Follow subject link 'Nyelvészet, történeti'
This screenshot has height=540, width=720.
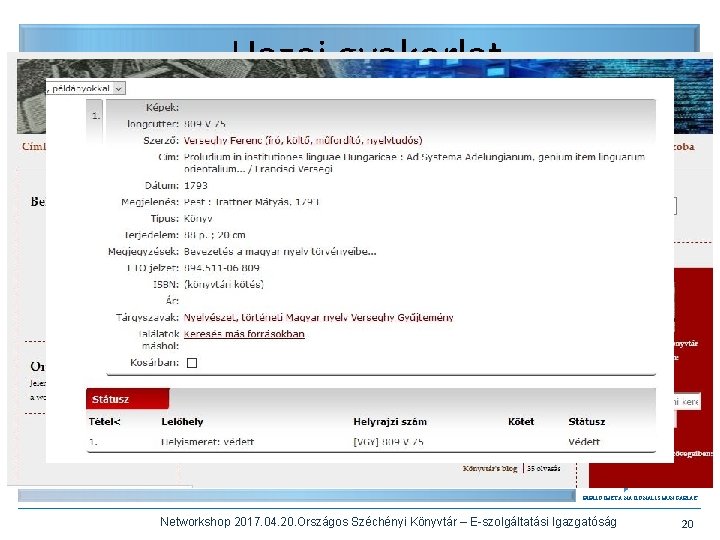[x=233, y=317]
